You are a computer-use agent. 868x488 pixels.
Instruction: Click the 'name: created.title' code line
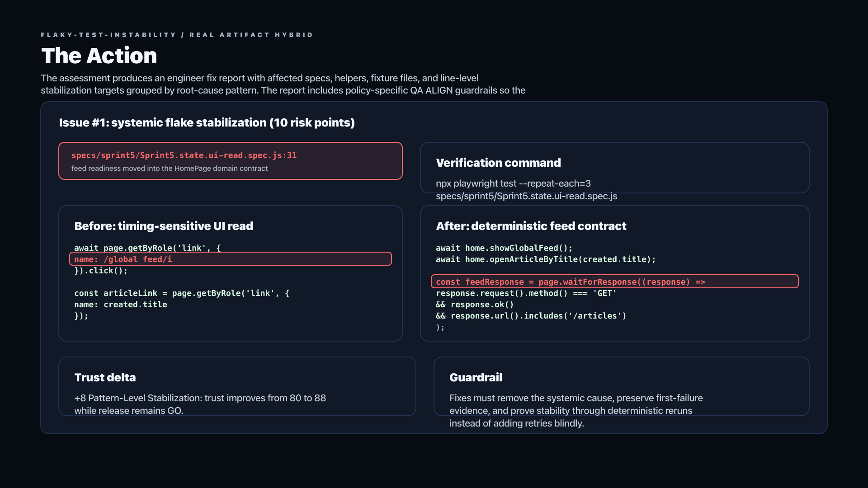(x=121, y=304)
